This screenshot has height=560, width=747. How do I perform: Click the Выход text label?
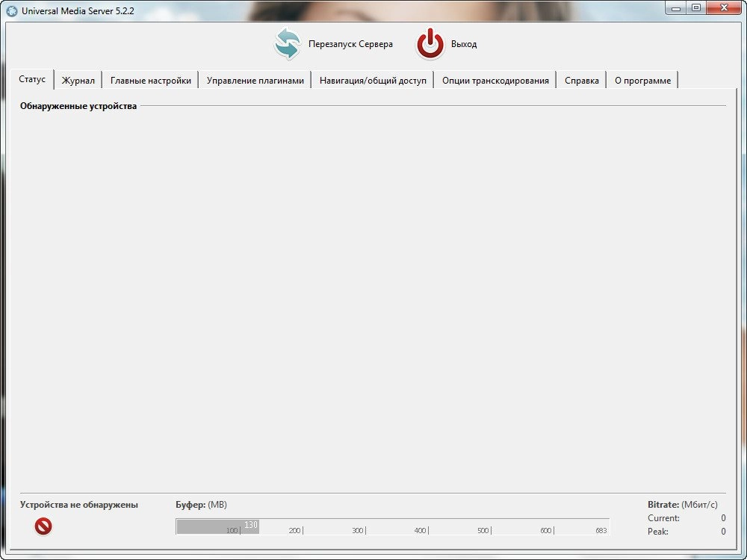464,44
